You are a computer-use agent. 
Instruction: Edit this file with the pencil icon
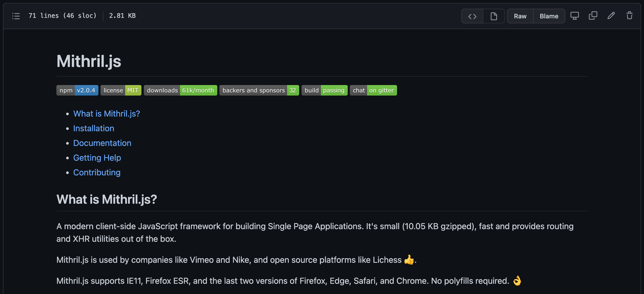click(x=611, y=16)
